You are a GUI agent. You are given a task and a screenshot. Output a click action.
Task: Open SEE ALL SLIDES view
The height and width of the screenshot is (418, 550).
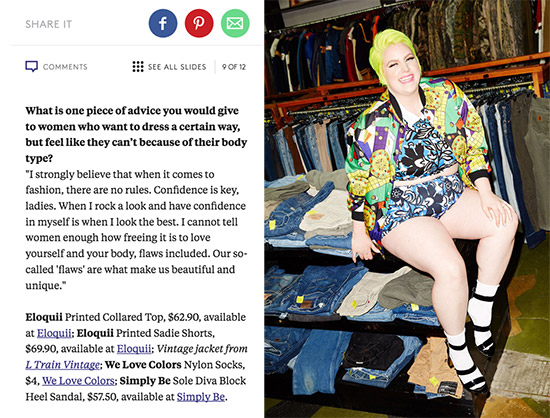click(177, 67)
